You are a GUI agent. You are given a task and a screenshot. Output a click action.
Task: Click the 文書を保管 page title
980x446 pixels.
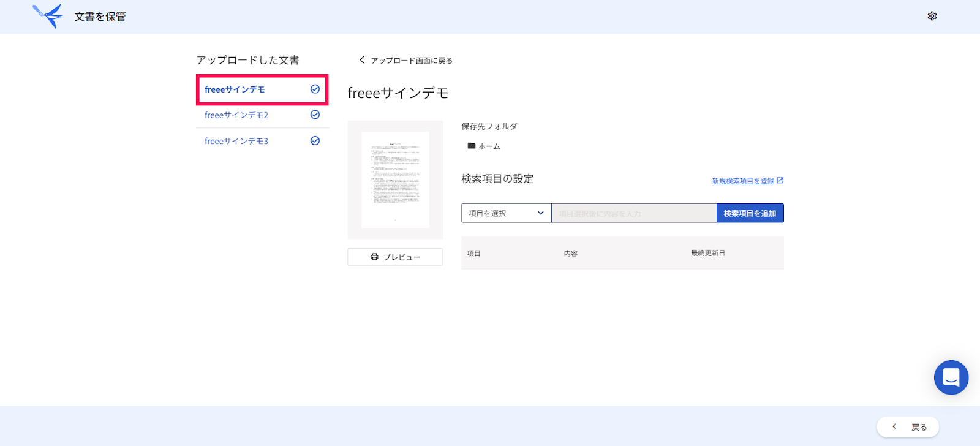click(100, 17)
